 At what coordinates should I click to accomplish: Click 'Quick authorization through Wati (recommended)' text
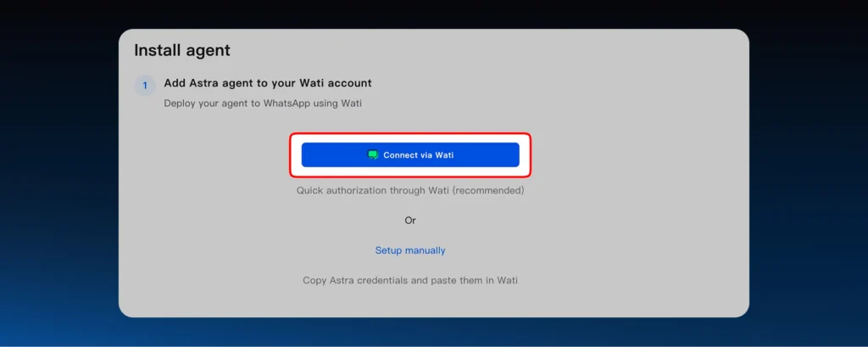(x=410, y=190)
